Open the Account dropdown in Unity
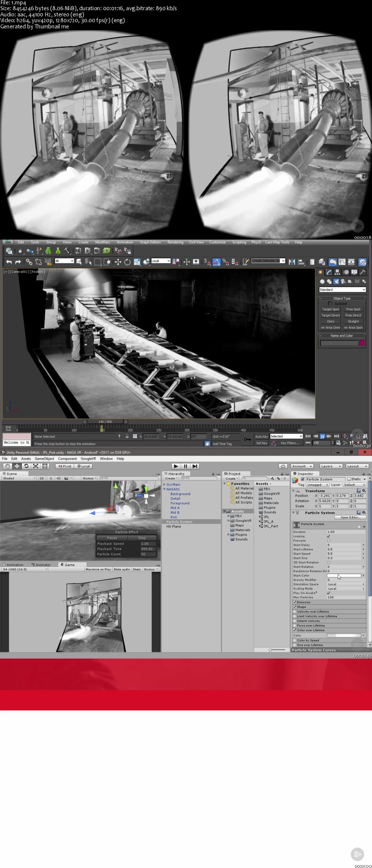372x868 pixels. pos(302,466)
